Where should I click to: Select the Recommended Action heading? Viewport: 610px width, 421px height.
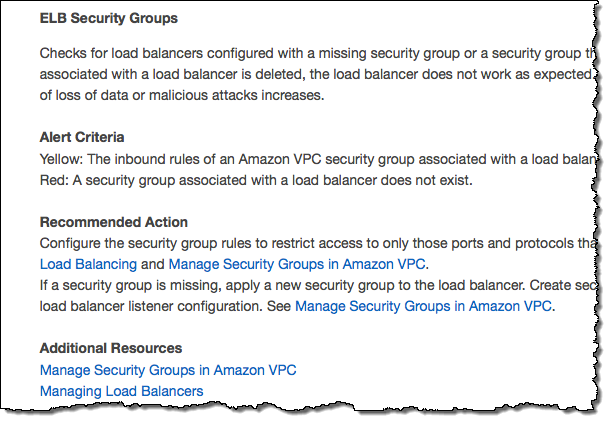[x=114, y=222]
